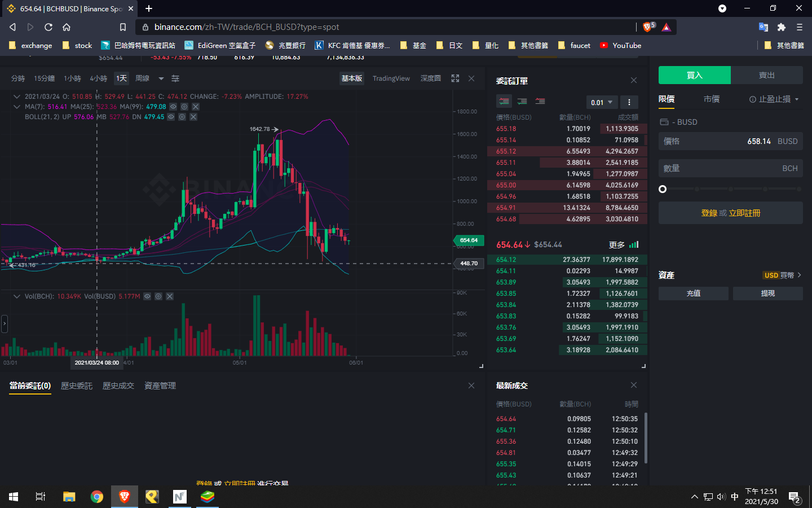The height and width of the screenshot is (508, 812).
Task: Click 登錄 或 立即註冊 login button
Action: [731, 213]
